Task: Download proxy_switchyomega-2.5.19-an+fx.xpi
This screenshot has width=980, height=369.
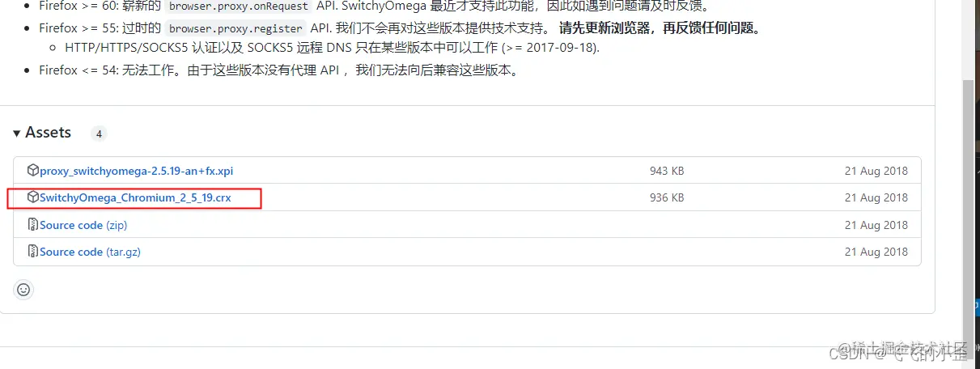Action: (136, 171)
